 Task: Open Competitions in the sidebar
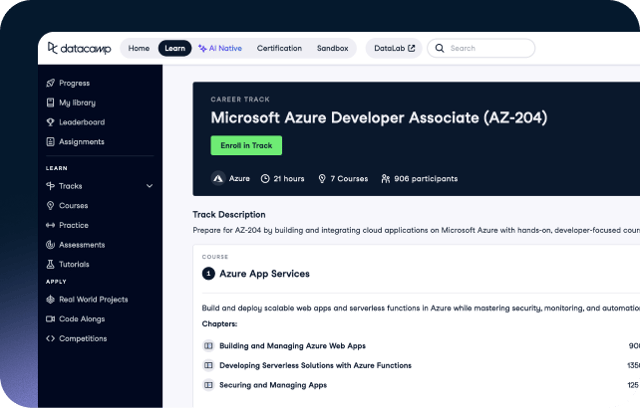coord(83,339)
